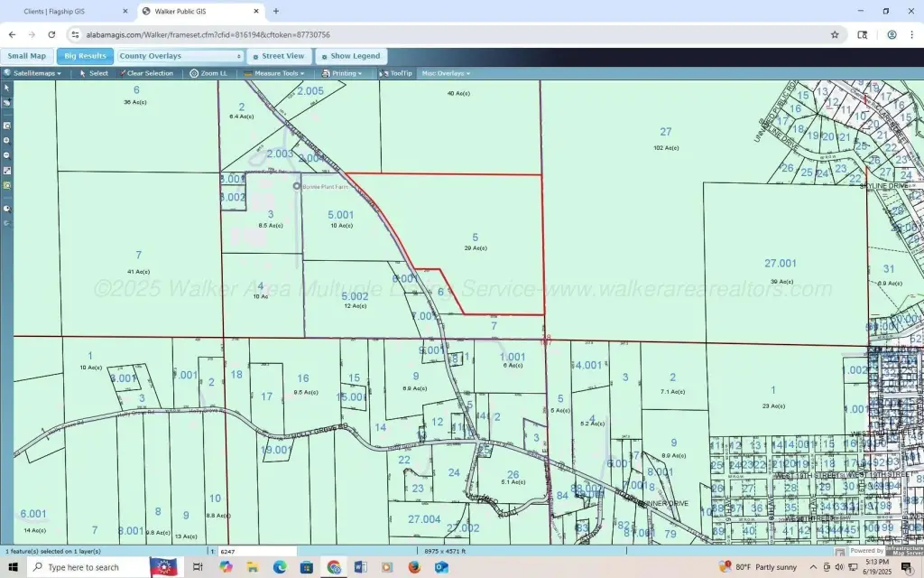The width and height of the screenshot is (924, 578).
Task: Open the County Overlays dropdown
Action: 180,56
